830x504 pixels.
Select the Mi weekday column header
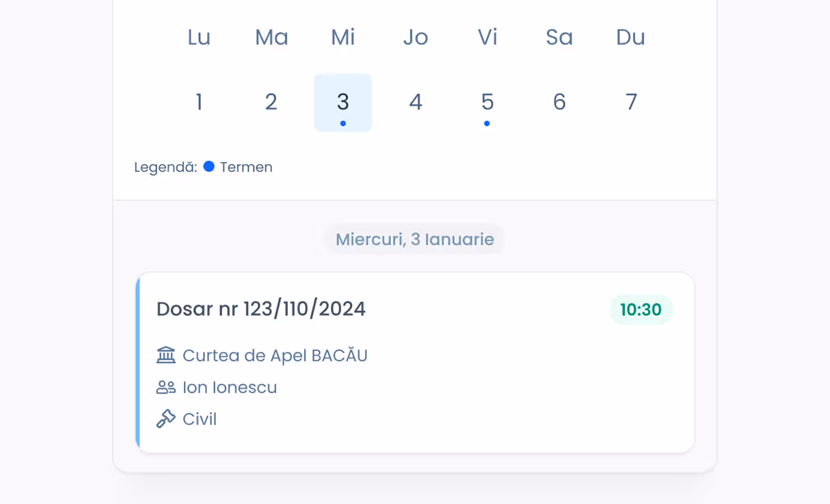(x=342, y=37)
